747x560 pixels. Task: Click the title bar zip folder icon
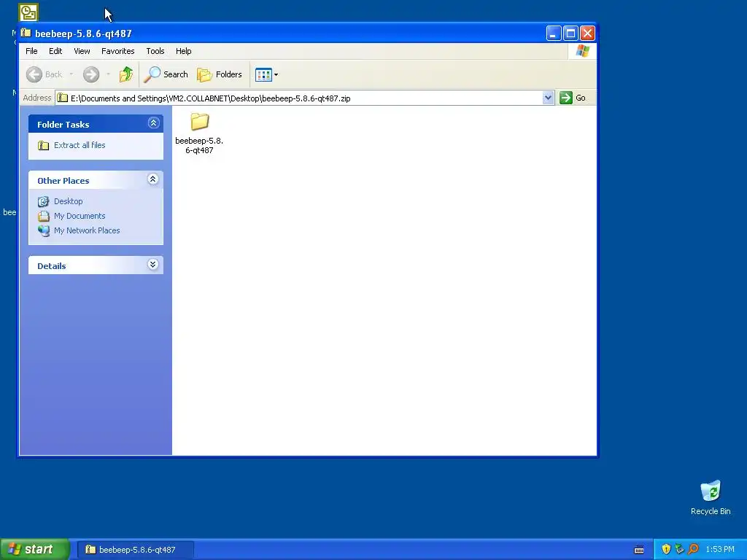[x=26, y=33]
